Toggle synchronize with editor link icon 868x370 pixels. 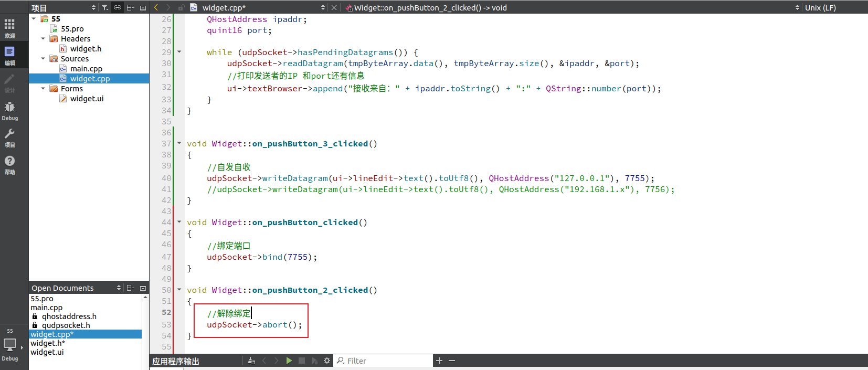tap(118, 7)
